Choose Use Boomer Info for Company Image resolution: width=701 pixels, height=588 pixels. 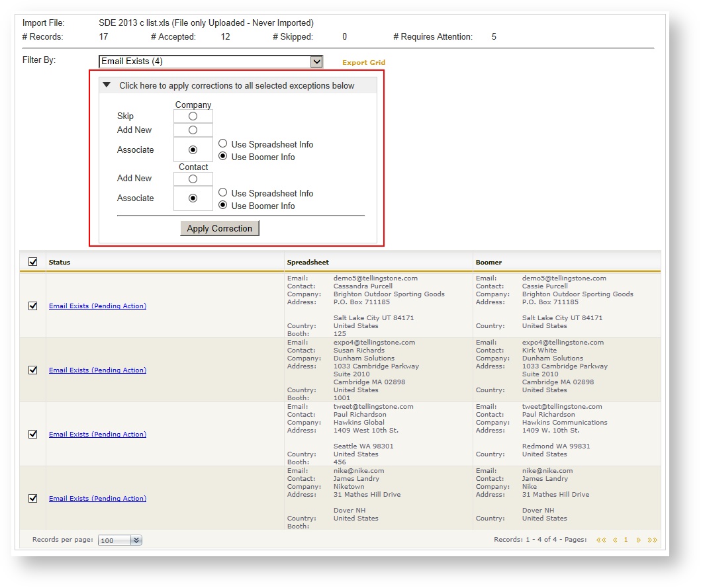(222, 156)
